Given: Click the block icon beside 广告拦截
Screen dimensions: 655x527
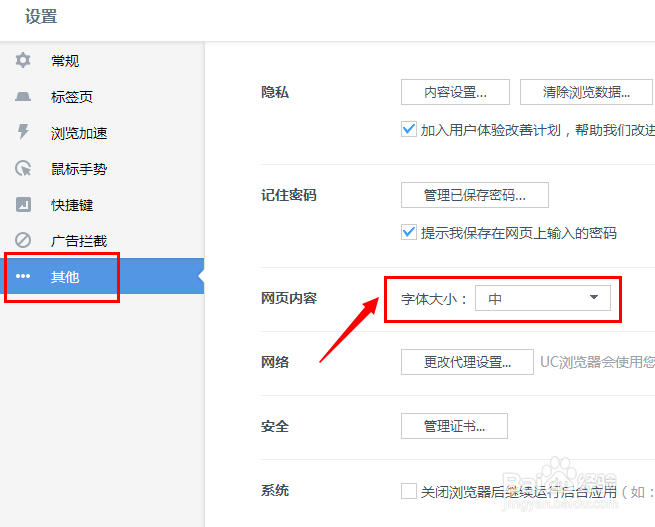Looking at the screenshot, I should click(23, 240).
